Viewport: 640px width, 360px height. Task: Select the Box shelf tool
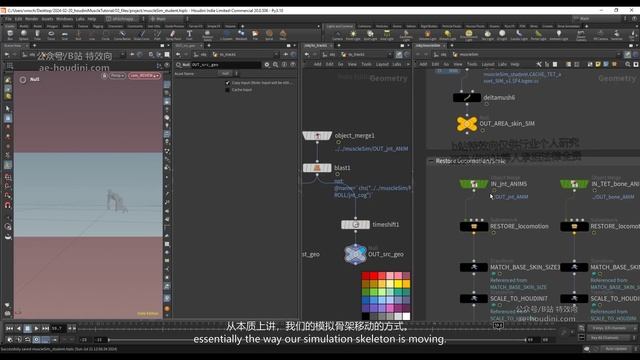pos(10,35)
